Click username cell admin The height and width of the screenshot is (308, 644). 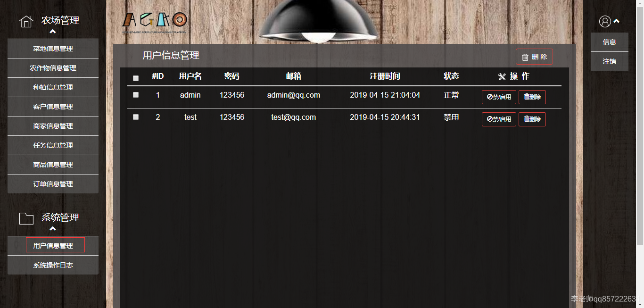tap(190, 95)
